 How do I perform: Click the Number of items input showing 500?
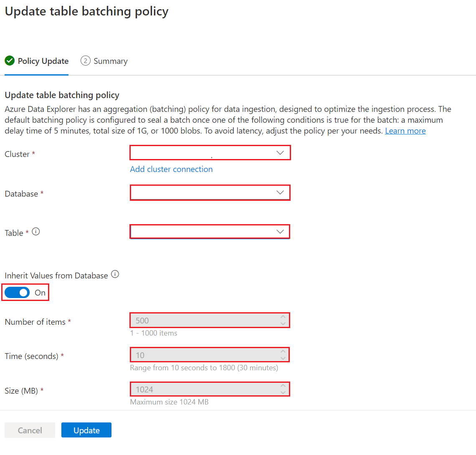pos(200,320)
